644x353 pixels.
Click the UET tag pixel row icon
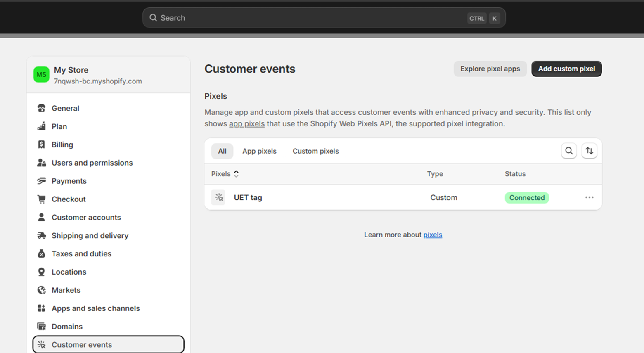tap(218, 197)
